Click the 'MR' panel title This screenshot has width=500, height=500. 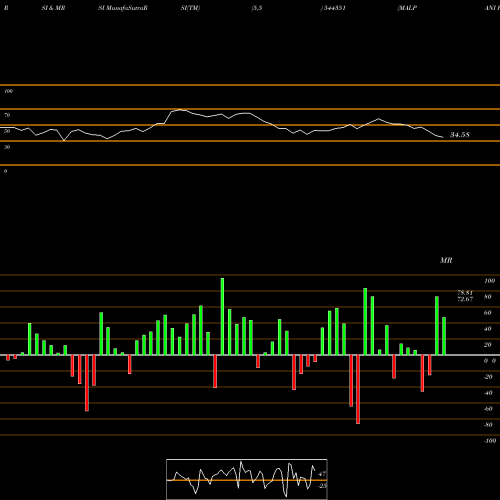446,260
